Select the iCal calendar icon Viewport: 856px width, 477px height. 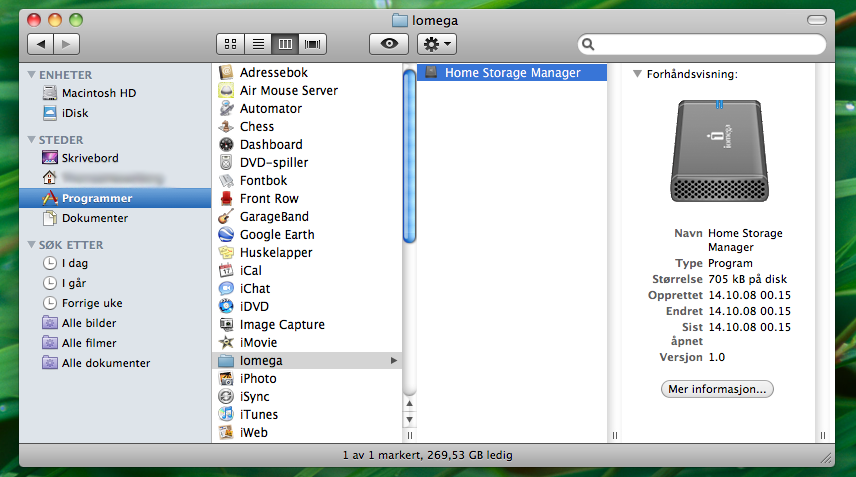[226, 270]
